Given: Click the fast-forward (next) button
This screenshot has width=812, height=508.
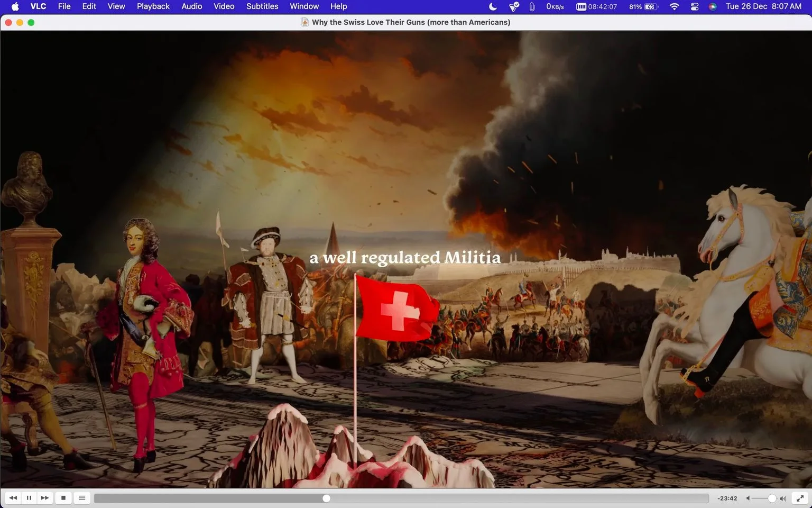Looking at the screenshot, I should [45, 498].
